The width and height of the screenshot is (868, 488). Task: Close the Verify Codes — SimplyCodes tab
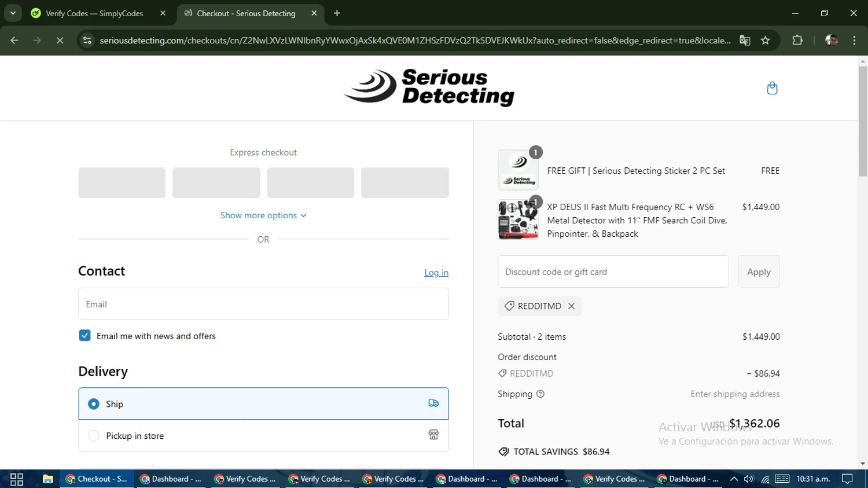163,13
